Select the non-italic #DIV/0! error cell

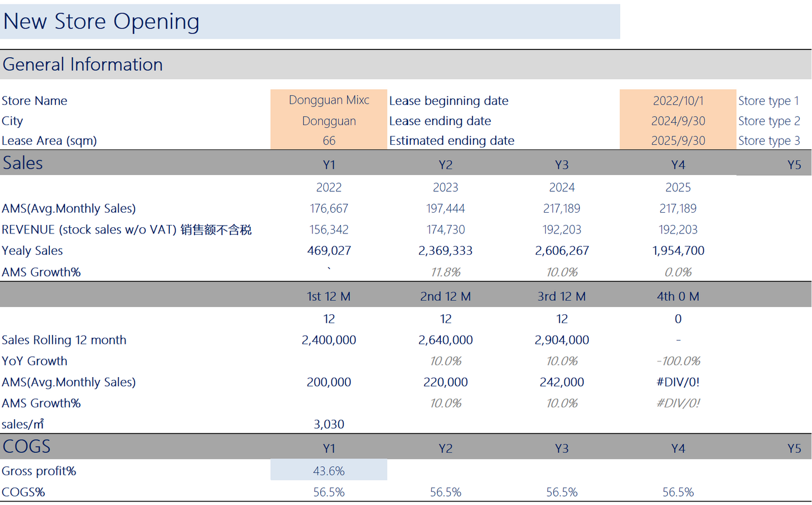677,382
